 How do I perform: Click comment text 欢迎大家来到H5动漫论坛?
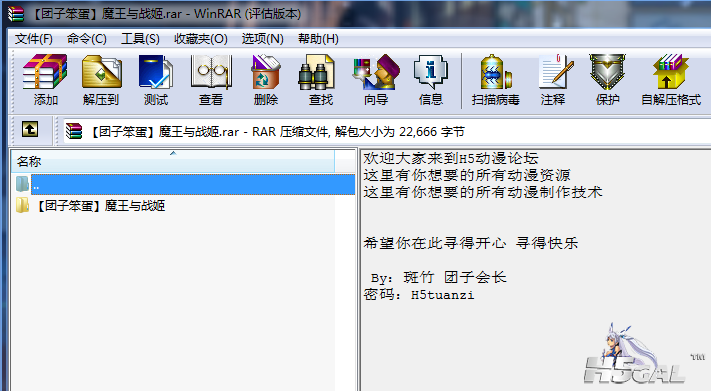451,158
